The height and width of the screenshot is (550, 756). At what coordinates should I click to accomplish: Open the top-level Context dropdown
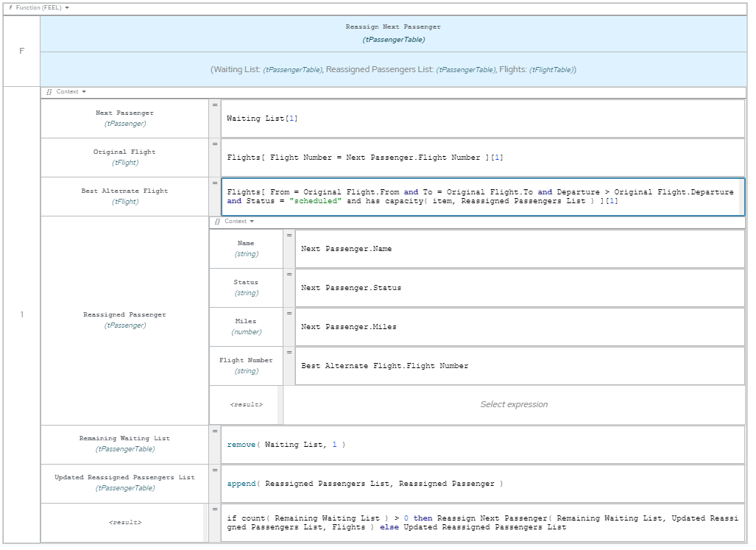pos(66,91)
